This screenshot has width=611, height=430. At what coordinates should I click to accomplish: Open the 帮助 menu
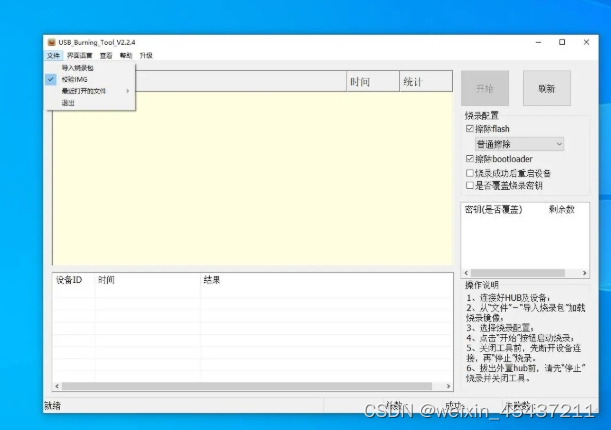coord(126,56)
